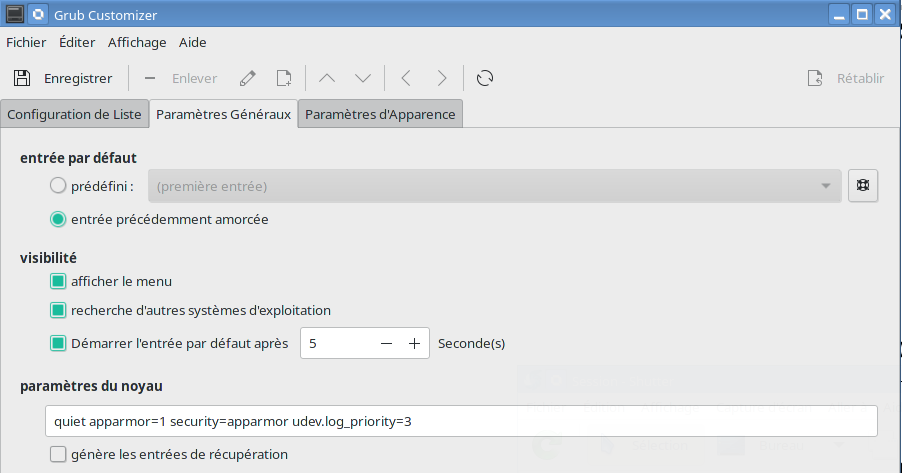Select the prédéfini radio button
Image resolution: width=902 pixels, height=473 pixels.
(58, 186)
